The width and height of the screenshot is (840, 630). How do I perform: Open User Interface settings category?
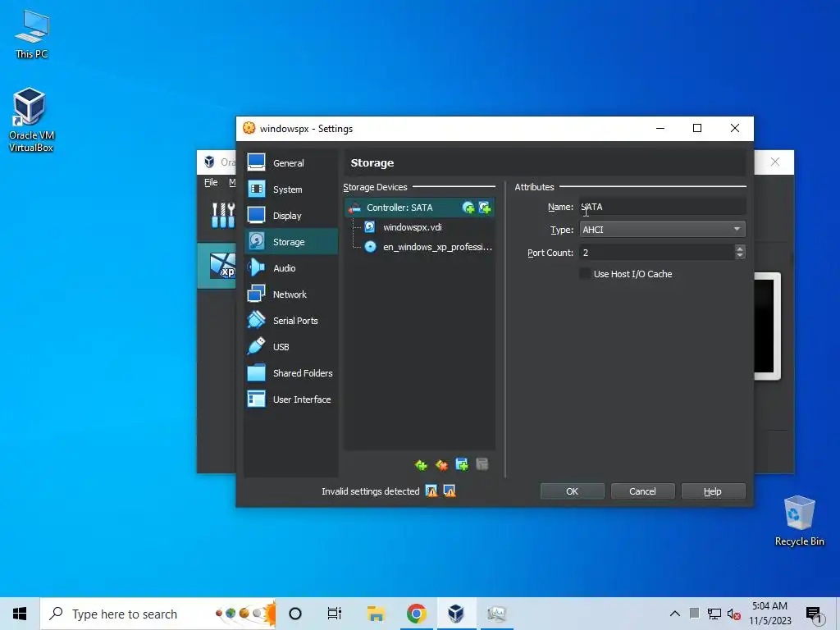(291, 399)
